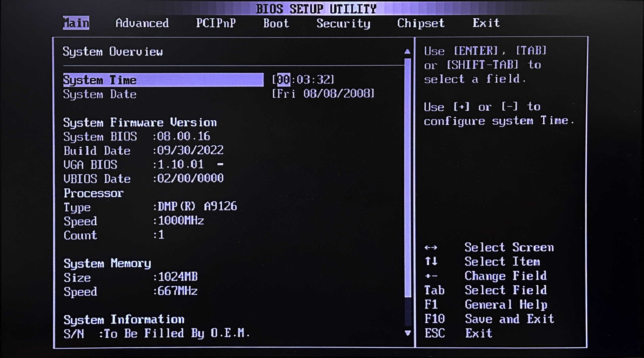
Task: Click the System BIOS value 08.00.16
Action: [x=183, y=136]
